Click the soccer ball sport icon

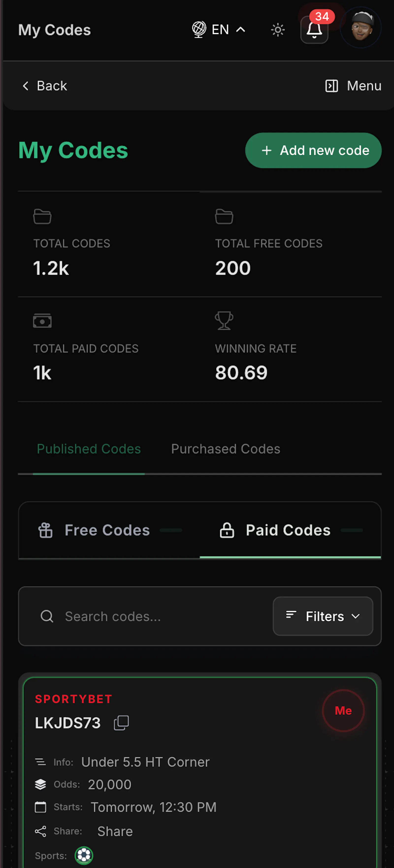coord(84,855)
